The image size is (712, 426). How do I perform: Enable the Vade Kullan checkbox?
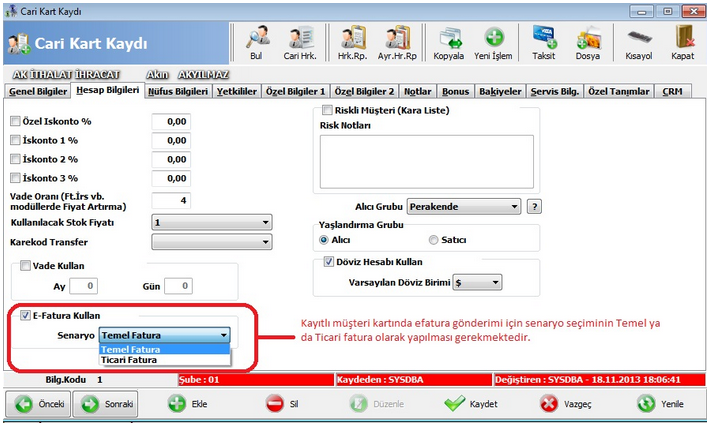click(25, 266)
